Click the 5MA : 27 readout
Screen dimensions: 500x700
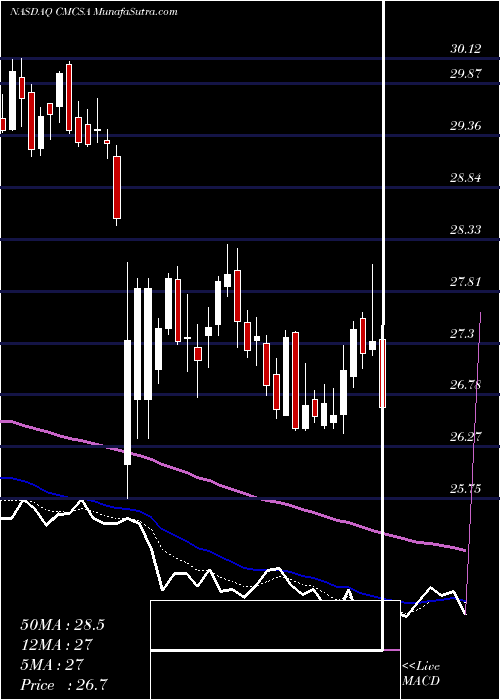(x=52, y=664)
